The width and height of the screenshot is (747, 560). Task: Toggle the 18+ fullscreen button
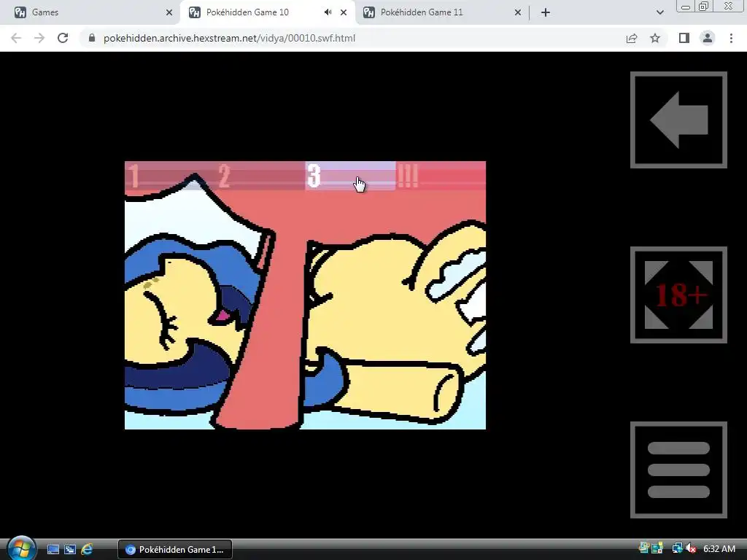(679, 295)
